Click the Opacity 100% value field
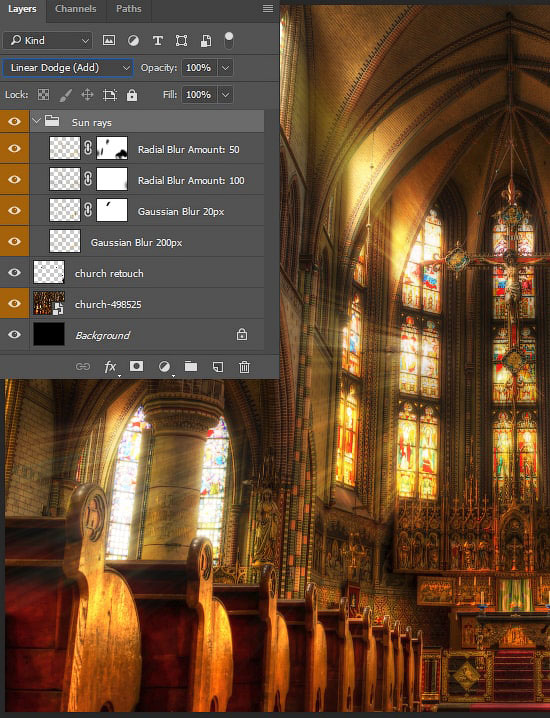Viewport: 550px width, 718px height. coord(199,68)
